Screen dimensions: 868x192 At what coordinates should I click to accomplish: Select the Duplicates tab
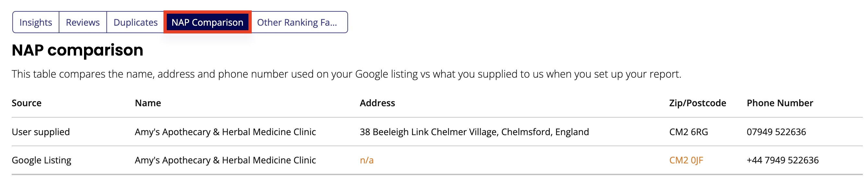(136, 22)
